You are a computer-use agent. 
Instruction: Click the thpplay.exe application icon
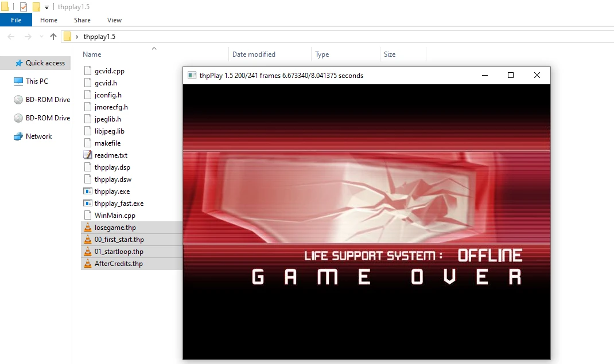coord(88,191)
